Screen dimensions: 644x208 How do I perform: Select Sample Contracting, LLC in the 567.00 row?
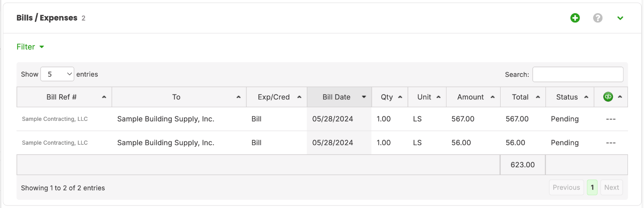(x=55, y=119)
